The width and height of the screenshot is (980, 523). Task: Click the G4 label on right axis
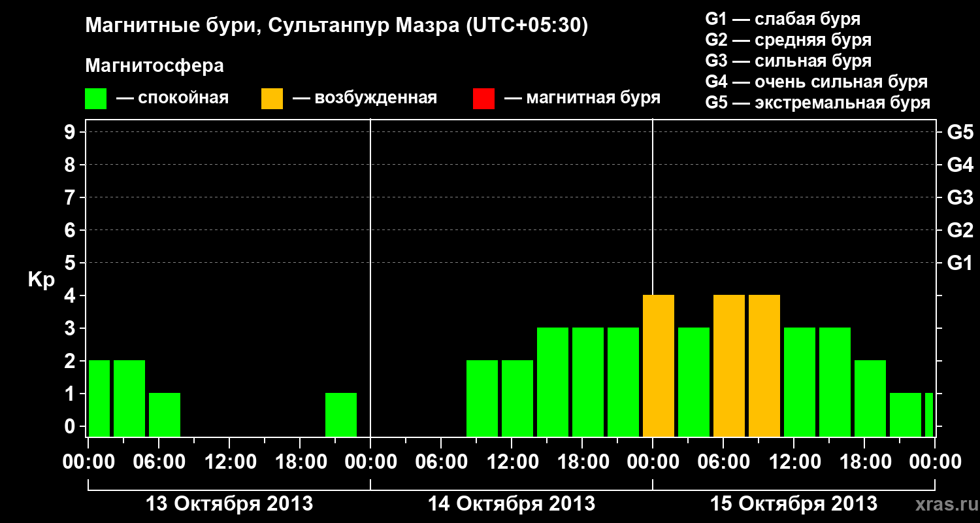tap(960, 165)
